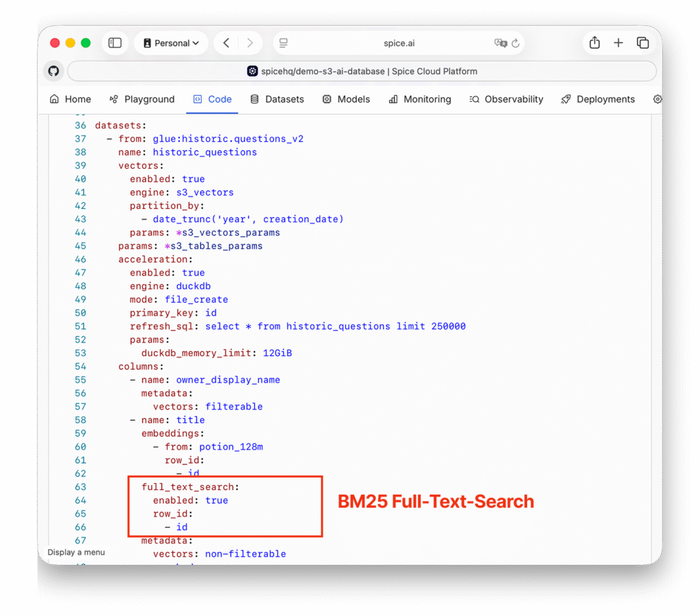Open the Monitoring section
Viewport: 700px width, 615px height.
click(x=420, y=99)
